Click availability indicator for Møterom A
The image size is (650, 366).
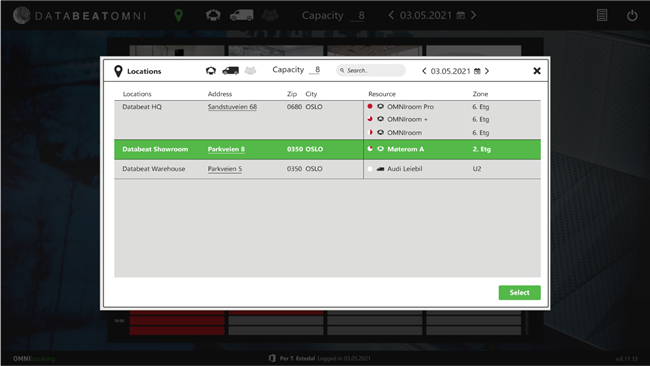(x=370, y=149)
